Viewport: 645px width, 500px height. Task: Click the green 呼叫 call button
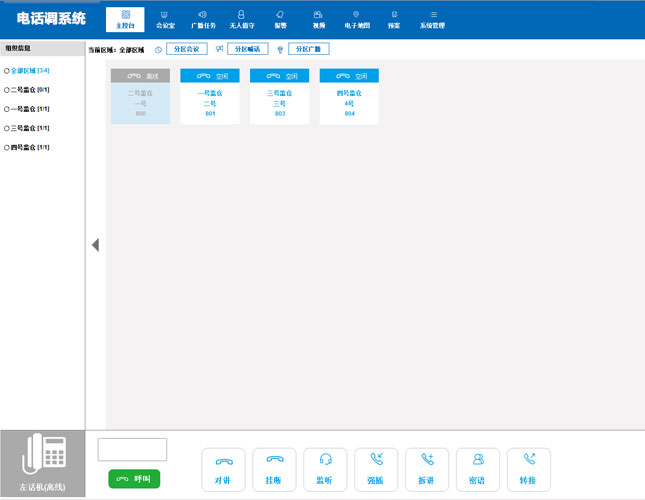(x=134, y=478)
